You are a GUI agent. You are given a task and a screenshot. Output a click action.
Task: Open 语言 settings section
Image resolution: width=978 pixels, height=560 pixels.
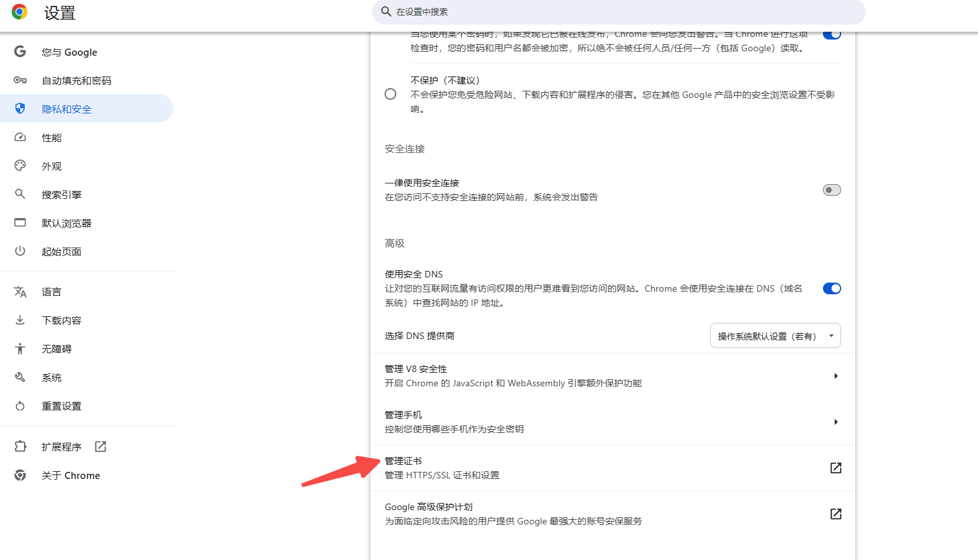[87, 292]
